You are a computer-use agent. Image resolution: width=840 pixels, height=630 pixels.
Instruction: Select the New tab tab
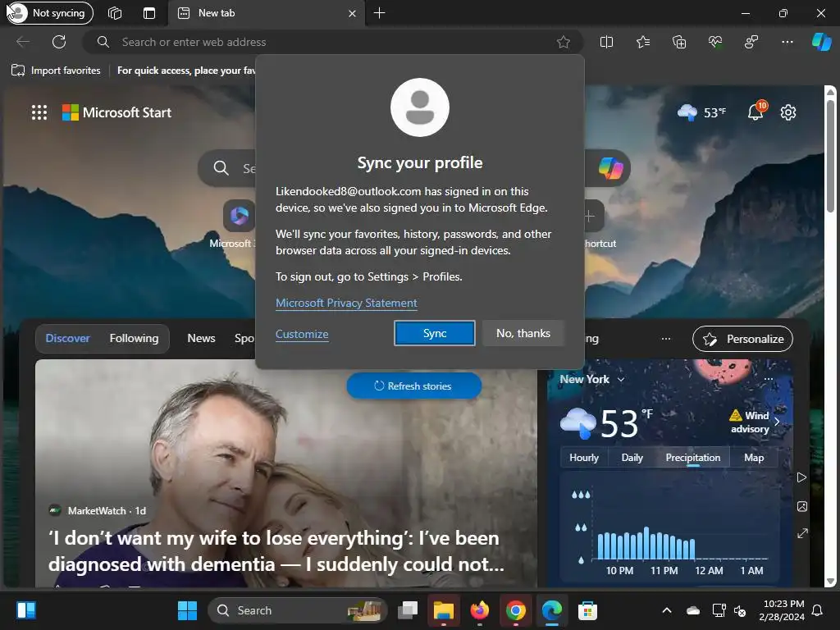[x=267, y=13]
